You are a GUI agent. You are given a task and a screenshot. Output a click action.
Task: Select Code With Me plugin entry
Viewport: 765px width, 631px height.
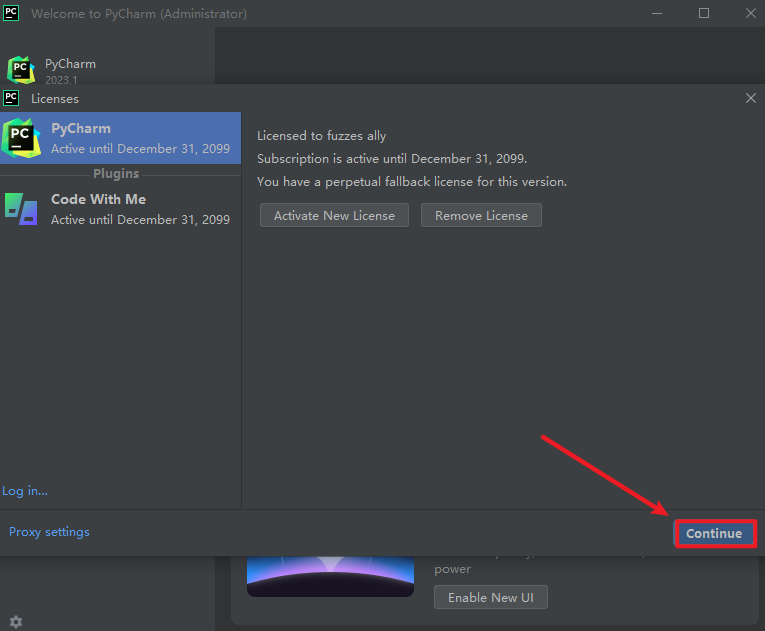coord(120,209)
